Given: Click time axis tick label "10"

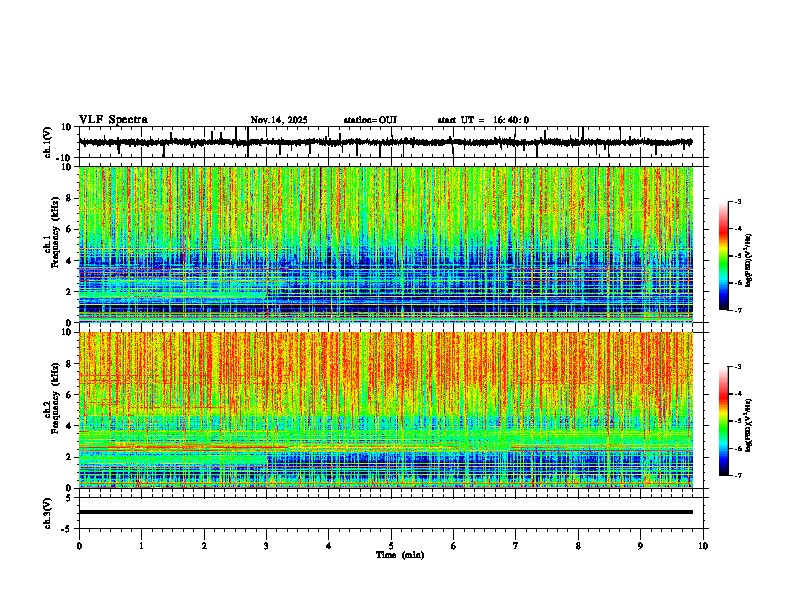Looking at the screenshot, I should click(703, 546).
